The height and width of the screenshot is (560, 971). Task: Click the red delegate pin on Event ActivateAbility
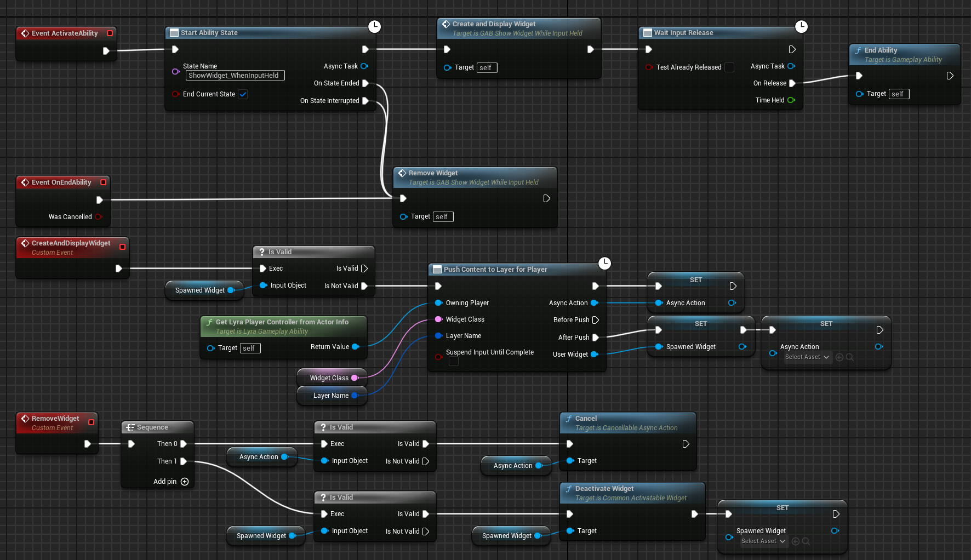[x=110, y=33]
